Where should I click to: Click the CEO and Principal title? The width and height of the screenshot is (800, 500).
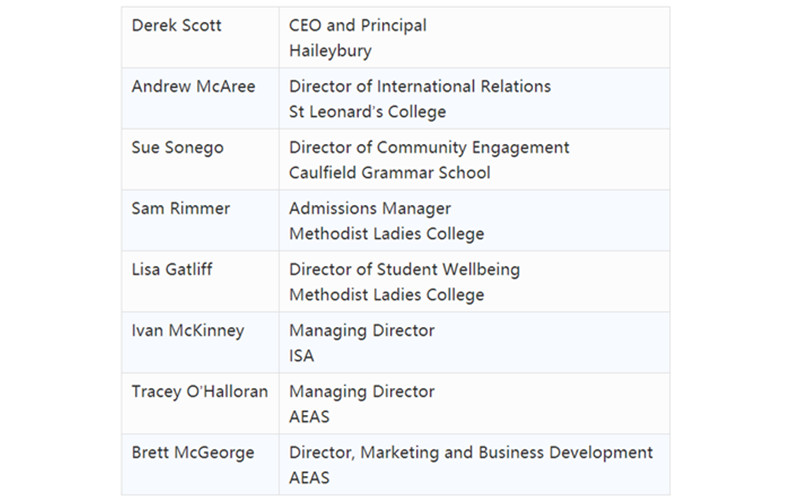coord(357,25)
